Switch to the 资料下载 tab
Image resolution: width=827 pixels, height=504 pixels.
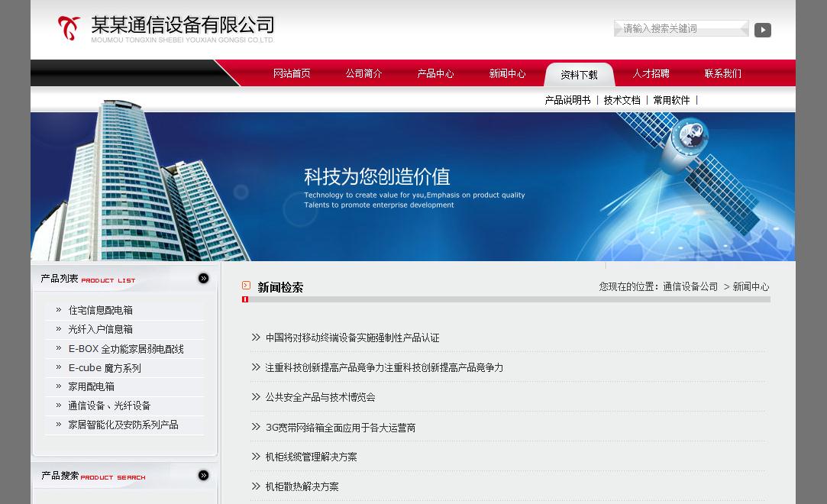[579, 73]
